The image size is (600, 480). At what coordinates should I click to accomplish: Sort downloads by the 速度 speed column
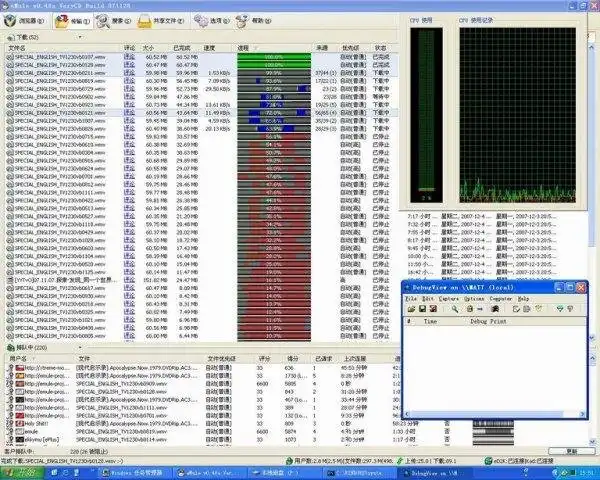pyautogui.click(x=209, y=48)
